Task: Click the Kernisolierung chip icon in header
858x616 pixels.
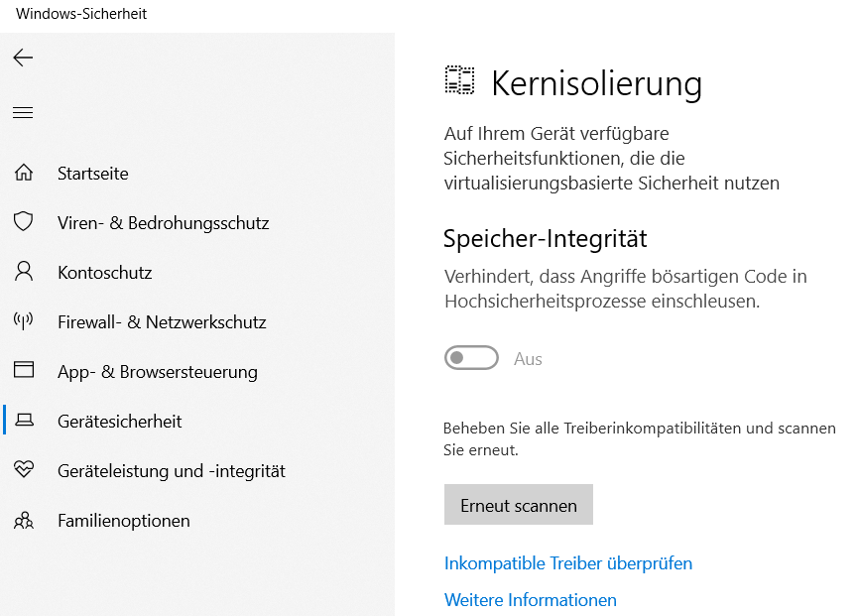Action: (459, 81)
